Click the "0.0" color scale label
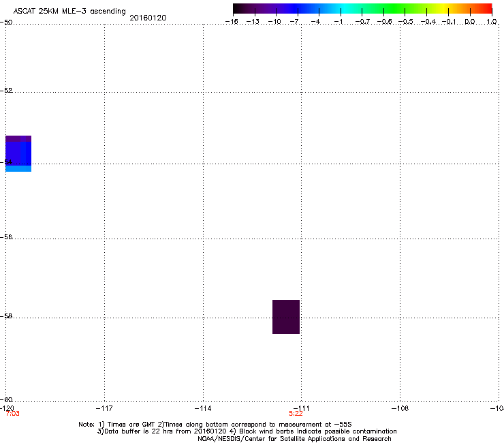504x443 pixels. [x=470, y=22]
